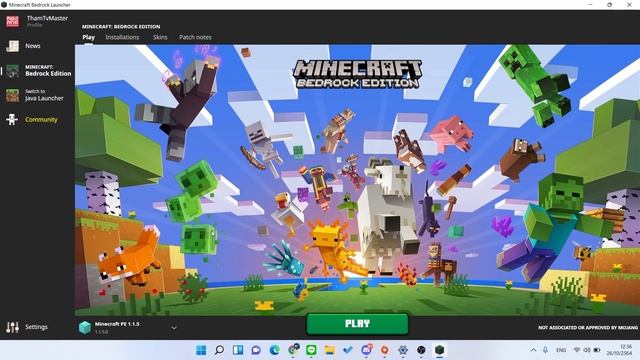Viewport: 640px width, 360px height.
Task: Open the Patch notes tab
Action: pyautogui.click(x=195, y=37)
